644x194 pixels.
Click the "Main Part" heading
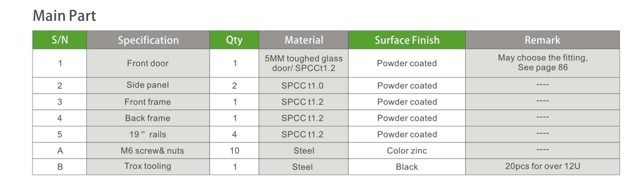(x=64, y=16)
